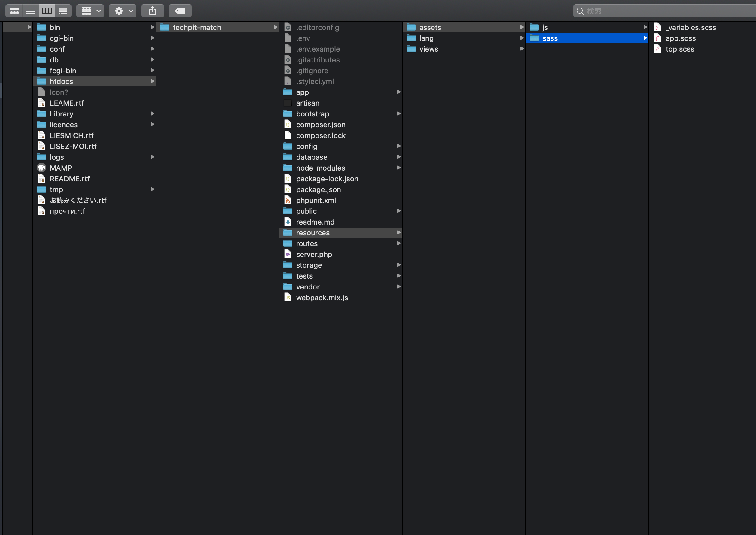This screenshot has width=756, height=535.
Task: Select the .editorconfig file icon
Action: point(288,27)
